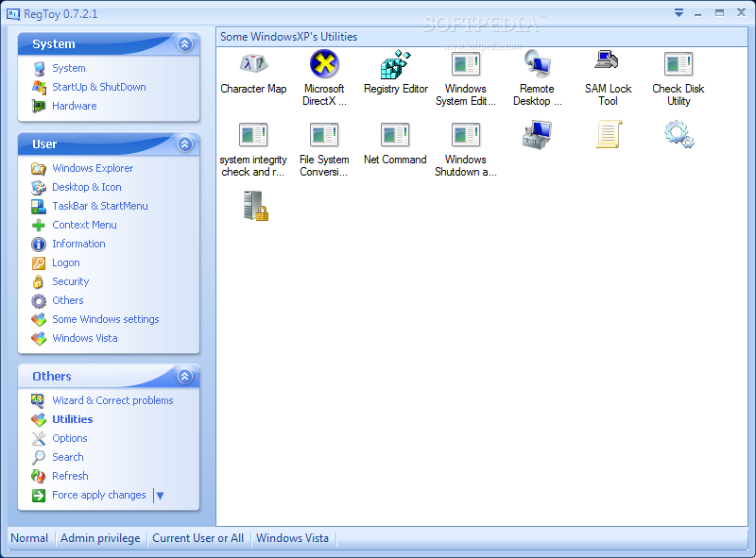Open the Net Command icon
This screenshot has width=756, height=558.
(395, 134)
